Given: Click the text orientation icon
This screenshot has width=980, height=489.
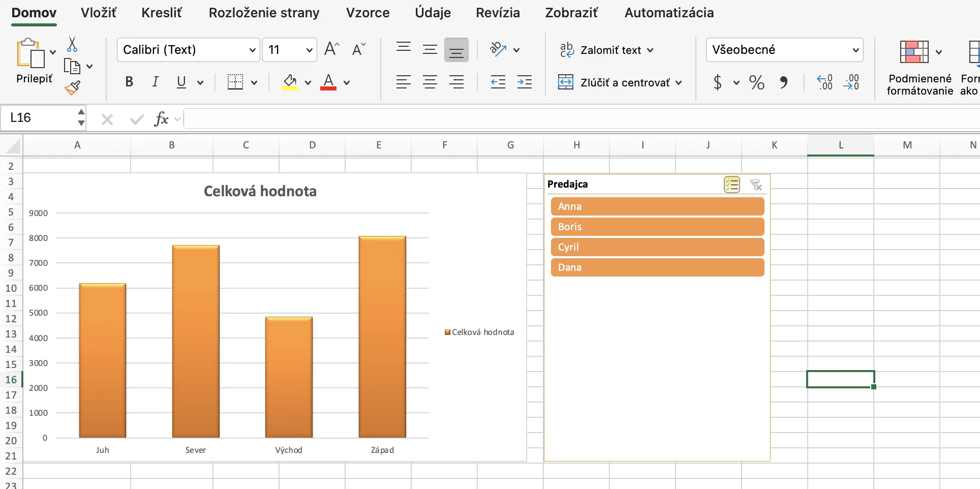Looking at the screenshot, I should click(498, 49).
